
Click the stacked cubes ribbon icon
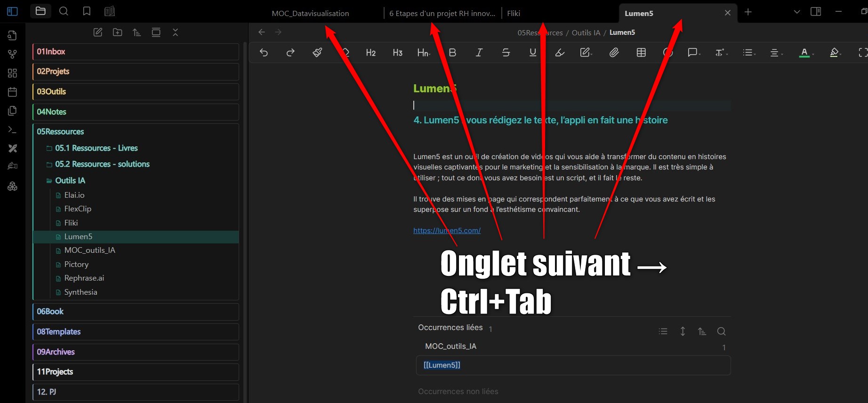(13, 186)
